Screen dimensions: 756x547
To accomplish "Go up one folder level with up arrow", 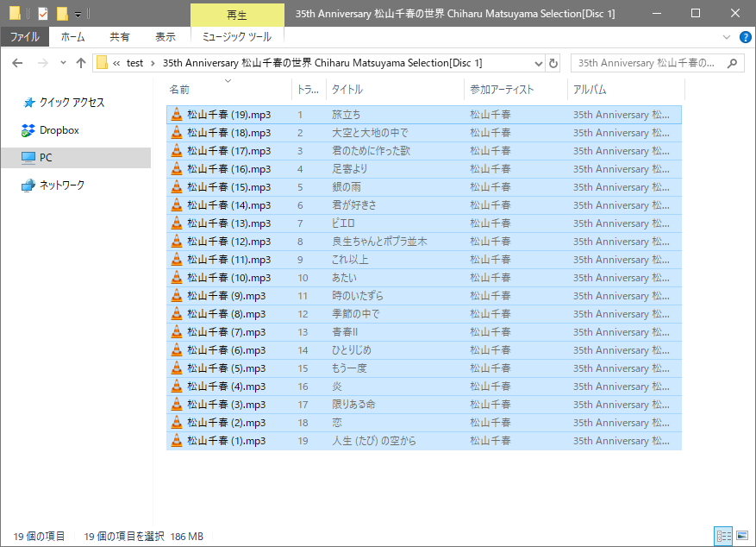I will tap(81, 63).
